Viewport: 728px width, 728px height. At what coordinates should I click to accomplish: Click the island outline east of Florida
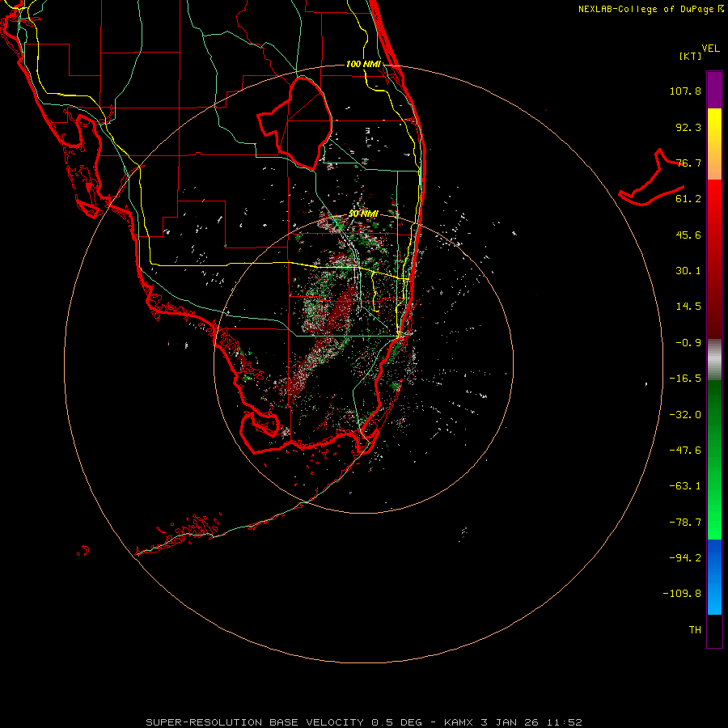[652, 179]
